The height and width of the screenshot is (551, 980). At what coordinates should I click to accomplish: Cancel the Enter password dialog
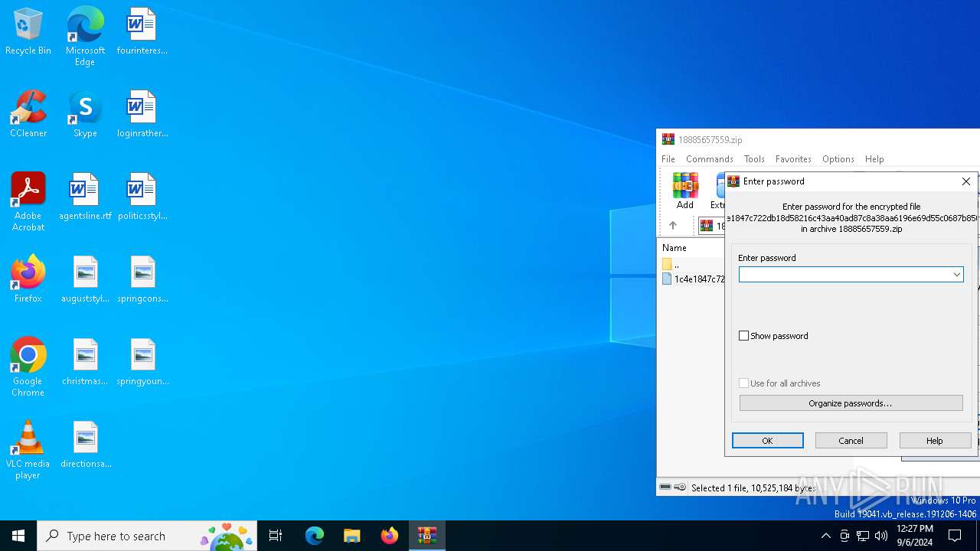pyautogui.click(x=851, y=440)
